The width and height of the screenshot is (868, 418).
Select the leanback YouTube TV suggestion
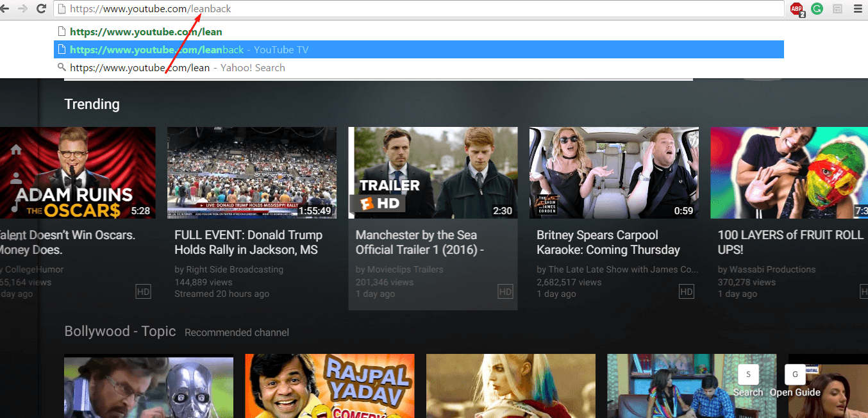pos(419,49)
